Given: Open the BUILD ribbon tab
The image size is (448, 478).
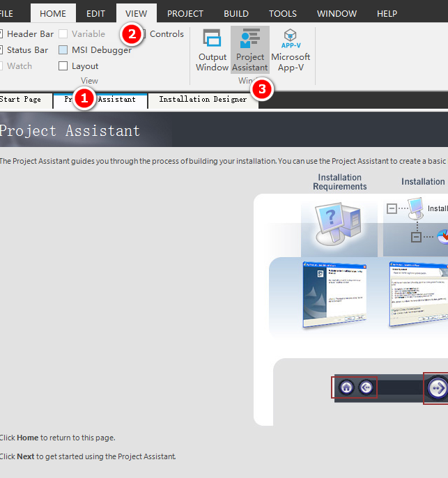Looking at the screenshot, I should click(x=236, y=14).
